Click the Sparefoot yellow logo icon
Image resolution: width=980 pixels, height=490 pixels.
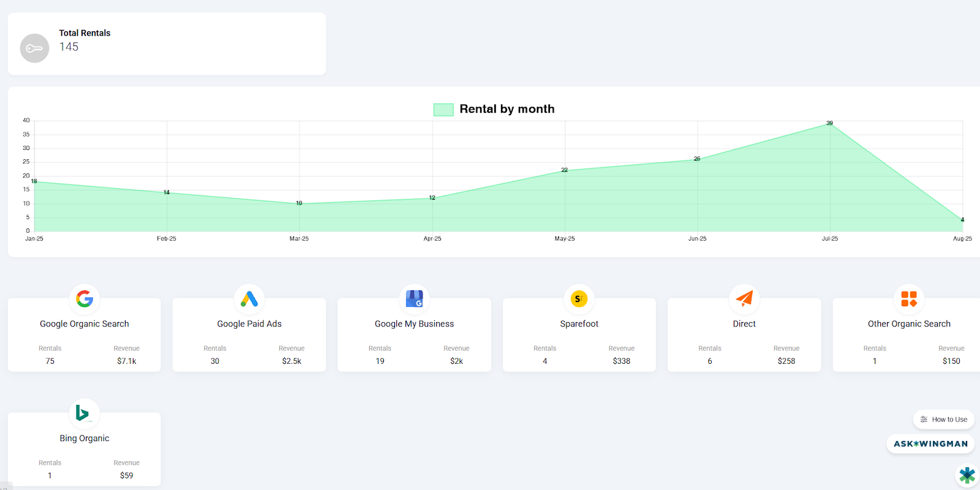(x=579, y=299)
